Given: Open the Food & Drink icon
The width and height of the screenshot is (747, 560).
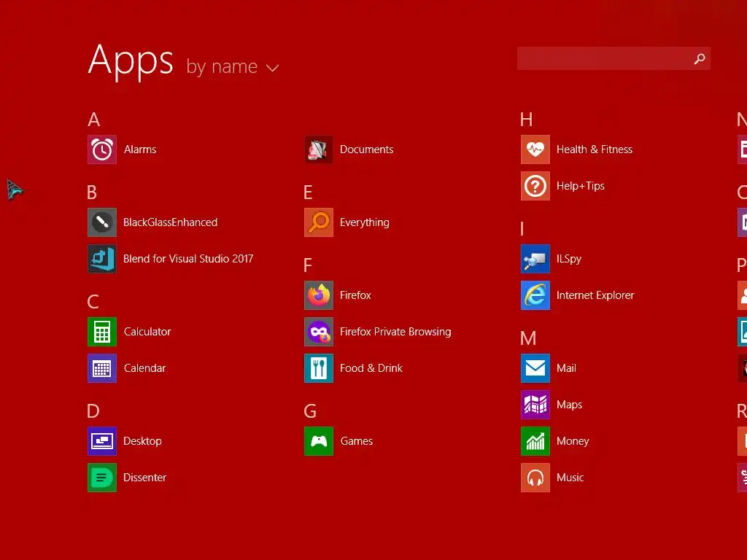Looking at the screenshot, I should tap(319, 368).
